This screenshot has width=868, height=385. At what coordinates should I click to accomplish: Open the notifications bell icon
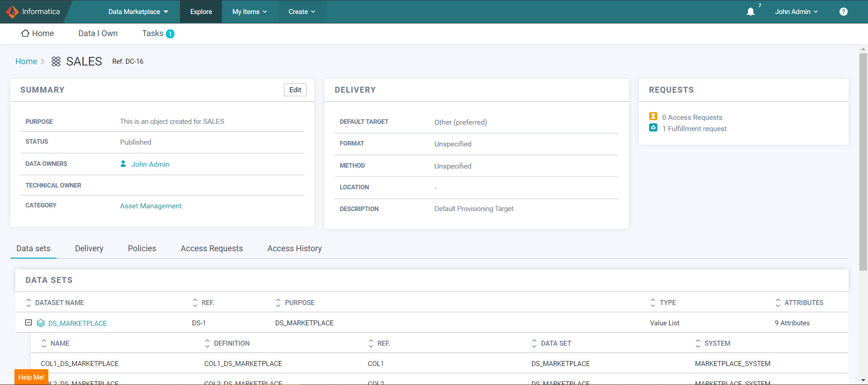[750, 12]
